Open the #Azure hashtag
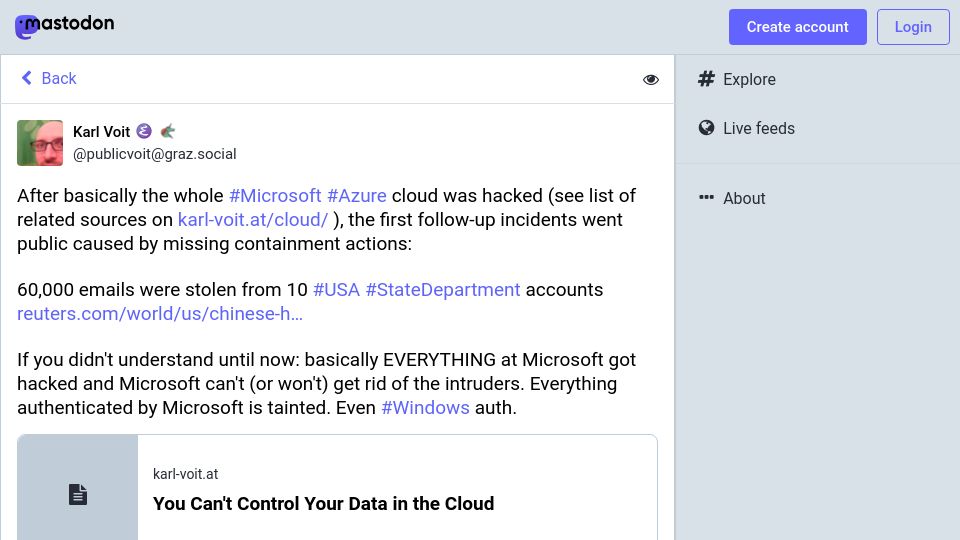 [356, 195]
